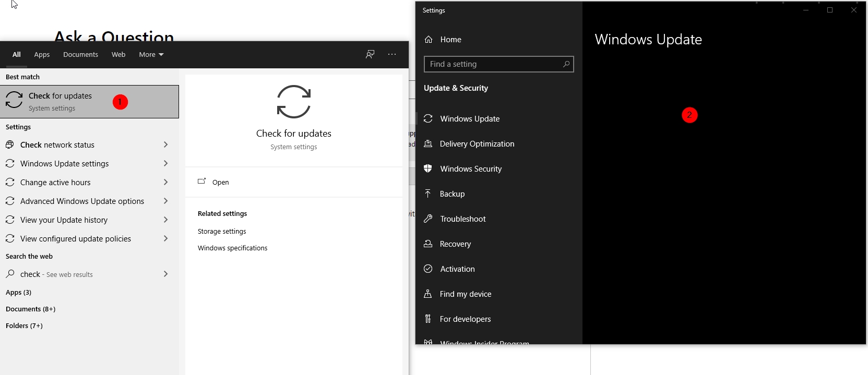This screenshot has width=868, height=375.
Task: Click the magnifier icon in Find a setting
Action: tap(566, 64)
